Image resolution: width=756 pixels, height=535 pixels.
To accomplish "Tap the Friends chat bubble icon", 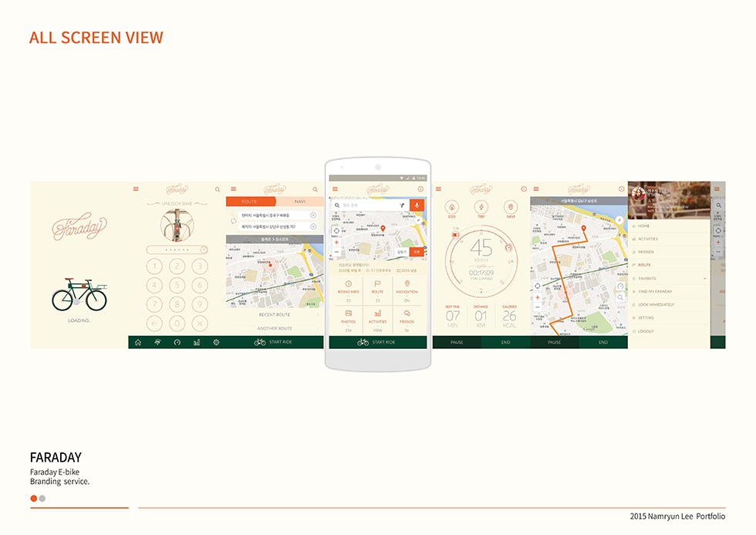I will pos(407,313).
